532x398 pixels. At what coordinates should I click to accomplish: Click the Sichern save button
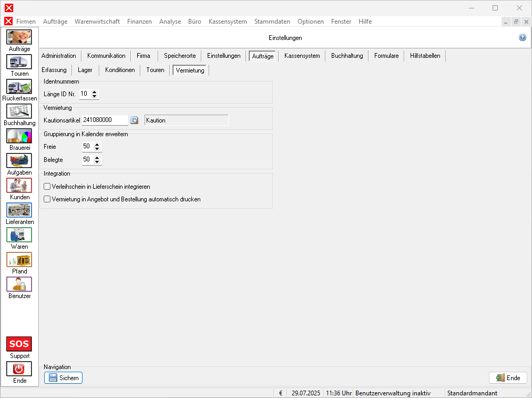[x=63, y=377]
